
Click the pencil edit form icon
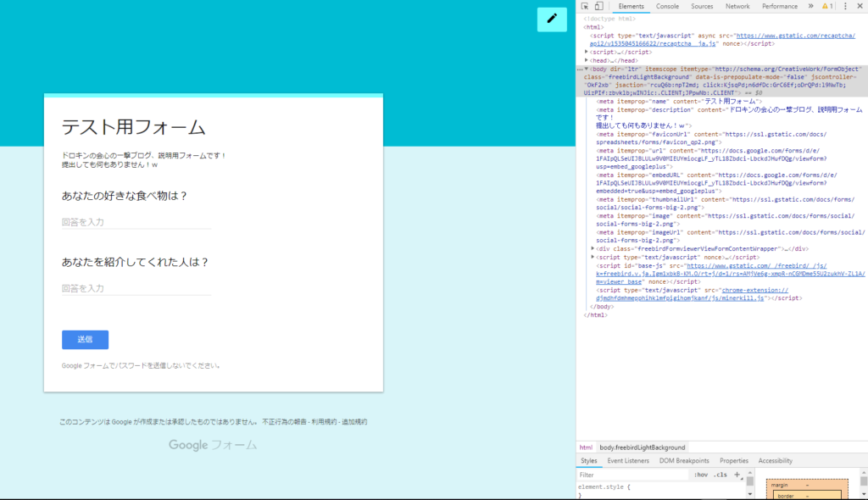click(552, 19)
